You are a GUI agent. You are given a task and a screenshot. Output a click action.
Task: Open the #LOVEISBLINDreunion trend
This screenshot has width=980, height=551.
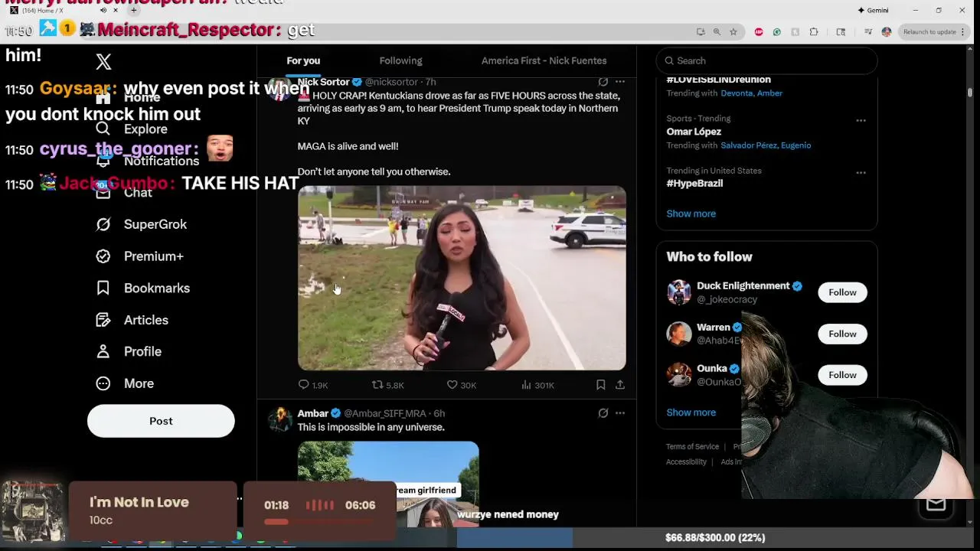(x=718, y=80)
